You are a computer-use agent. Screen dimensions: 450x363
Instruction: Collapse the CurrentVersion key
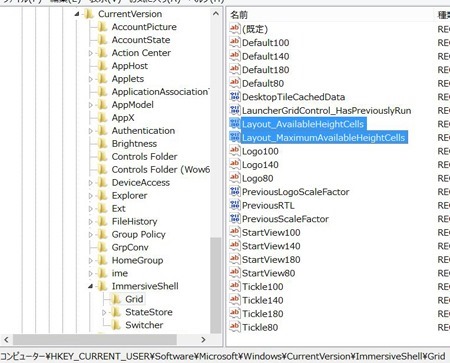77,14
